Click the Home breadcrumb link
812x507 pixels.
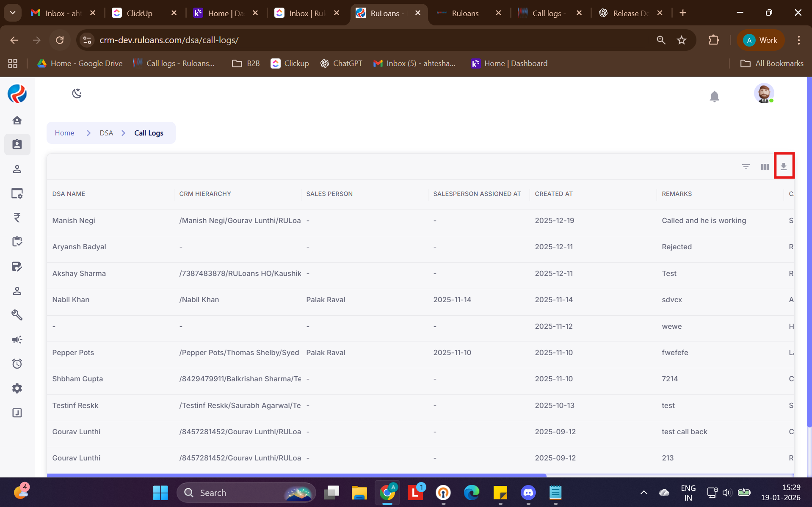pyautogui.click(x=64, y=133)
